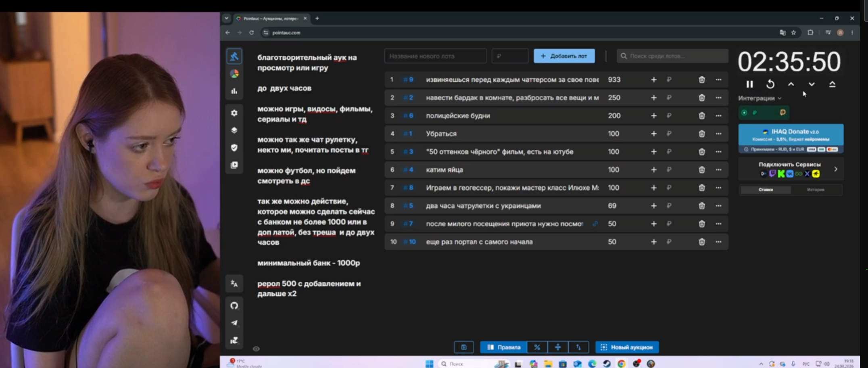Image resolution: width=868 pixels, height=368 pixels.
Task: Reset the auction timer
Action: pyautogui.click(x=770, y=84)
